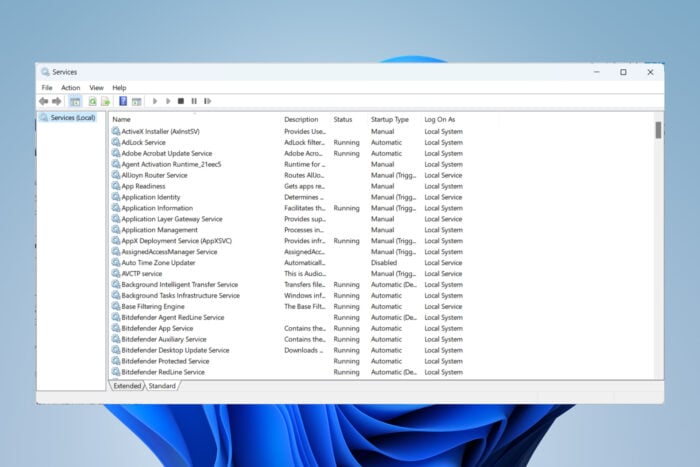Switch to the Extended tab
The height and width of the screenshot is (467, 700).
tap(127, 385)
